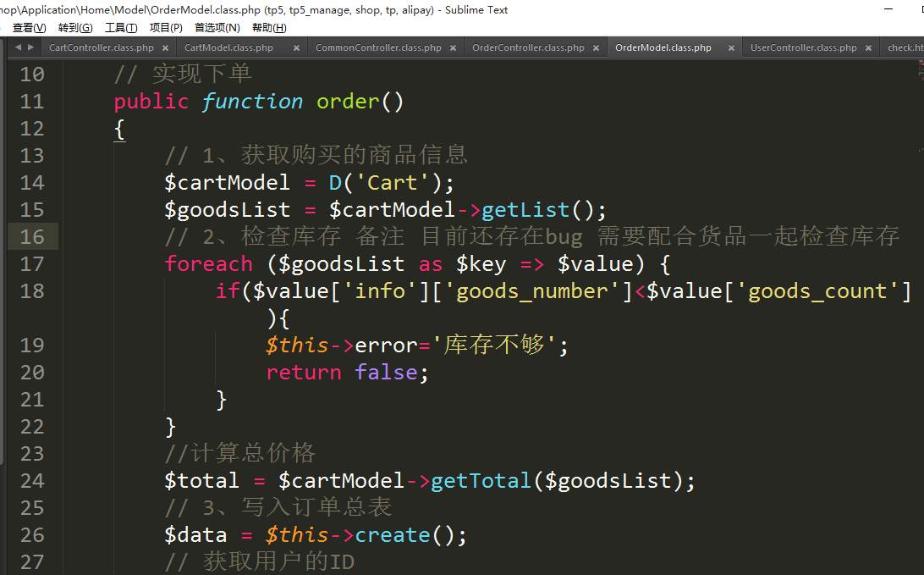Switch to the CartModel.class.php tab

[228, 48]
